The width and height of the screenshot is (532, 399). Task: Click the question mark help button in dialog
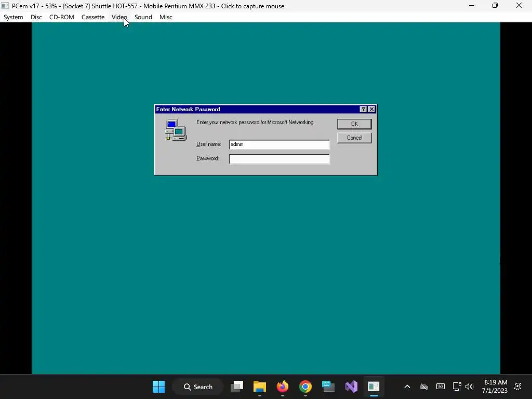click(363, 109)
